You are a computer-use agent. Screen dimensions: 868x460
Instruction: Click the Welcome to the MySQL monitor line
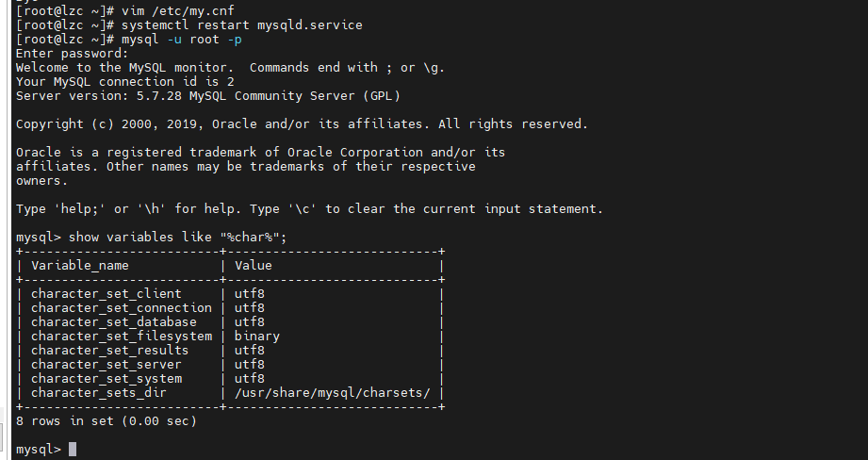click(230, 68)
